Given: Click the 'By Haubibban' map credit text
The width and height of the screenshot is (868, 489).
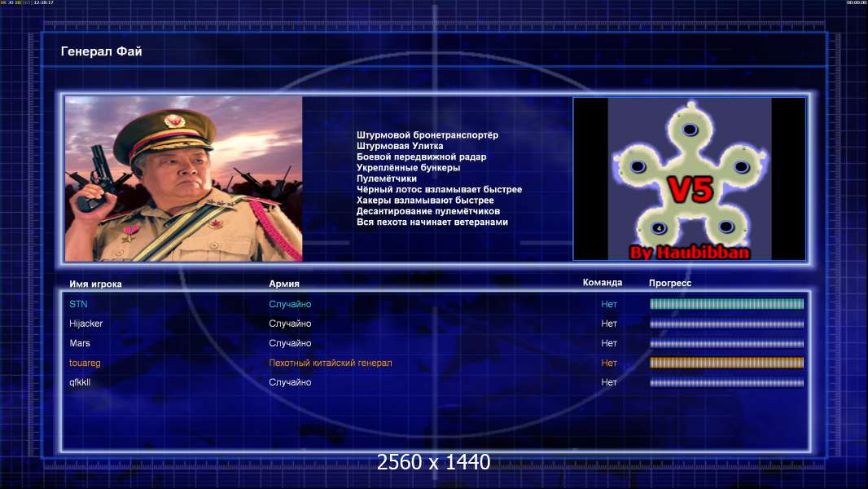Looking at the screenshot, I should coord(690,253).
